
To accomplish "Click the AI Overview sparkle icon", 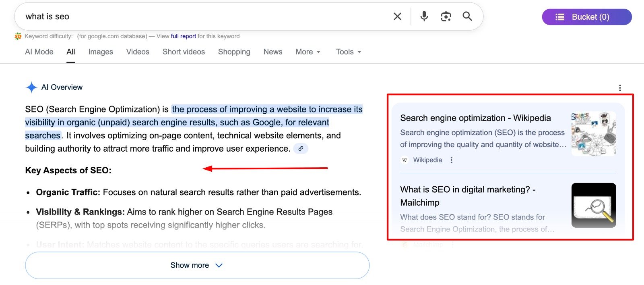I will point(31,87).
